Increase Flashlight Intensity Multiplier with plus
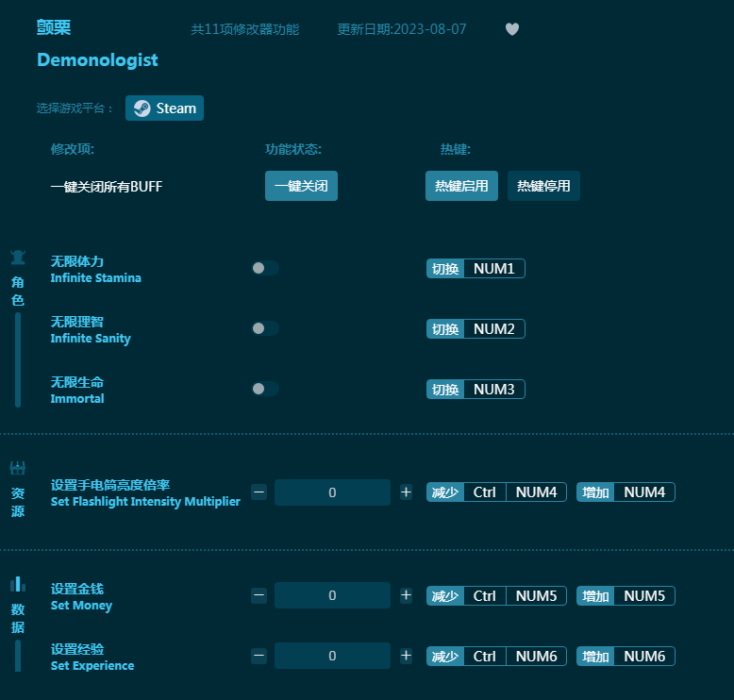 [x=406, y=492]
